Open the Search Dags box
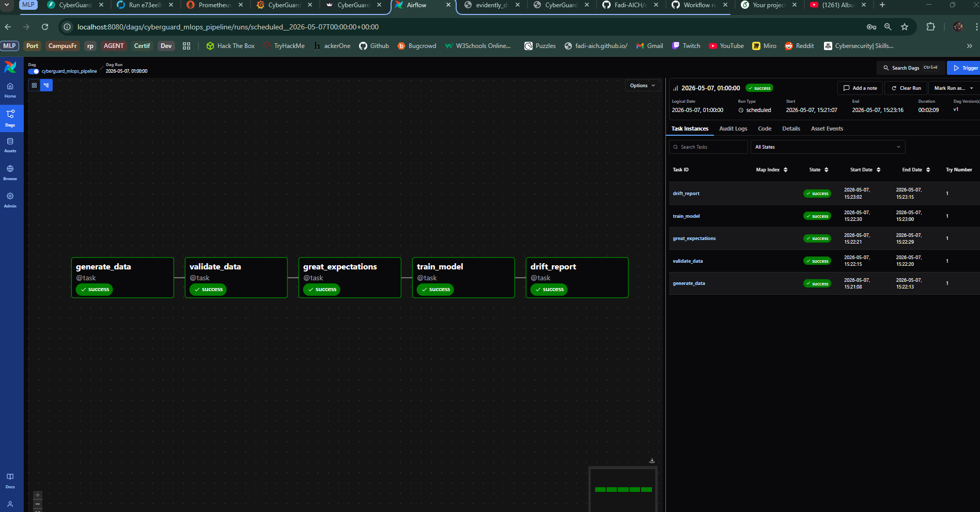Image resolution: width=980 pixels, height=512 pixels. (x=911, y=68)
